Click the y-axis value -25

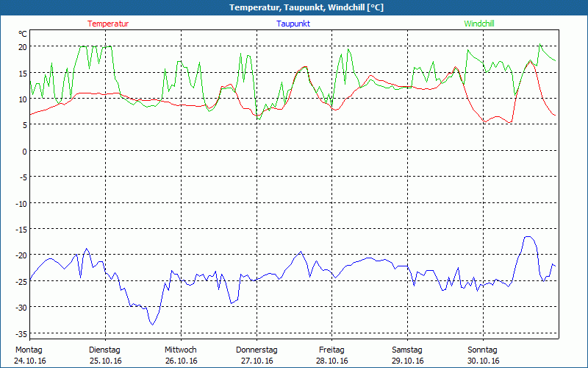[x=21, y=282]
